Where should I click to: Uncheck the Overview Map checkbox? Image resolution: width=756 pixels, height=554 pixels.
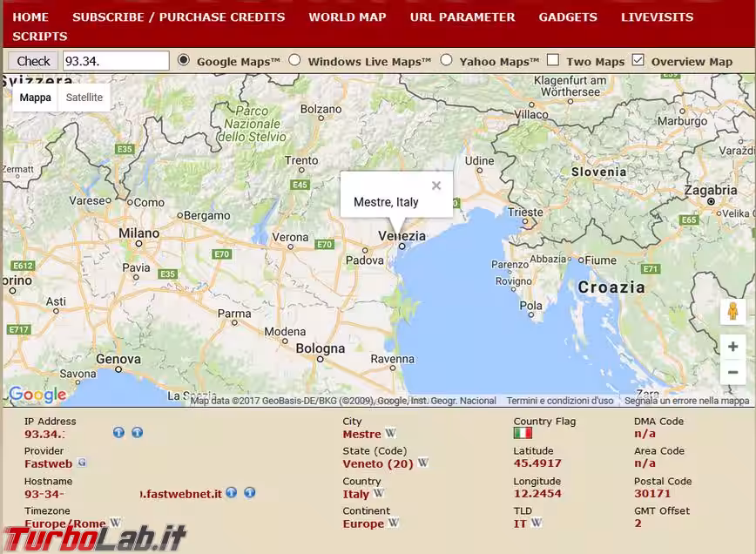coord(638,60)
